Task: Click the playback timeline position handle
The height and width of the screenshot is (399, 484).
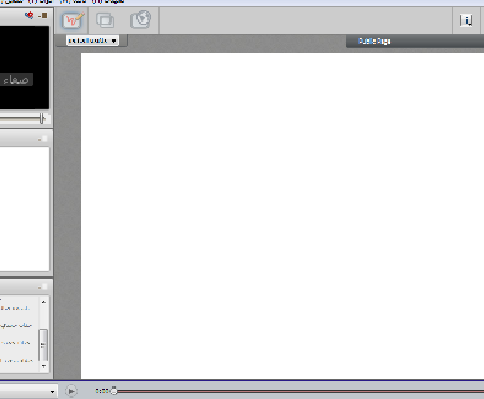Action: tap(114, 390)
